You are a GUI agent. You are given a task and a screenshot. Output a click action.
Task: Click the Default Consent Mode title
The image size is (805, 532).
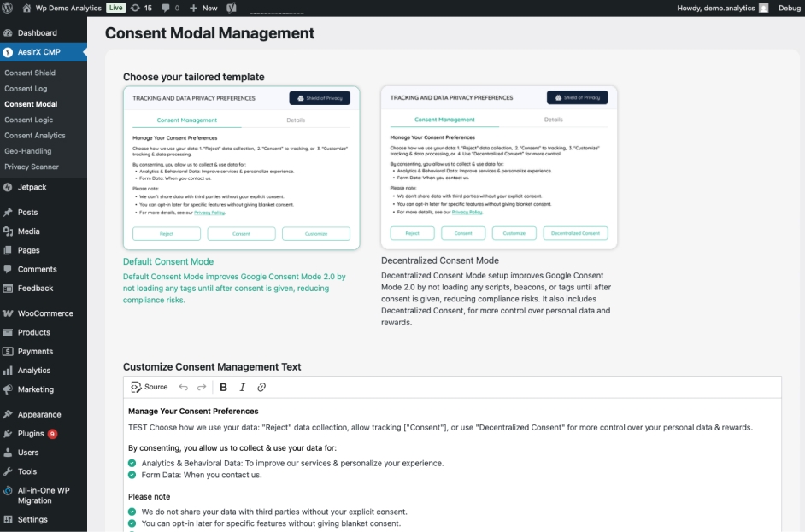coord(167,261)
